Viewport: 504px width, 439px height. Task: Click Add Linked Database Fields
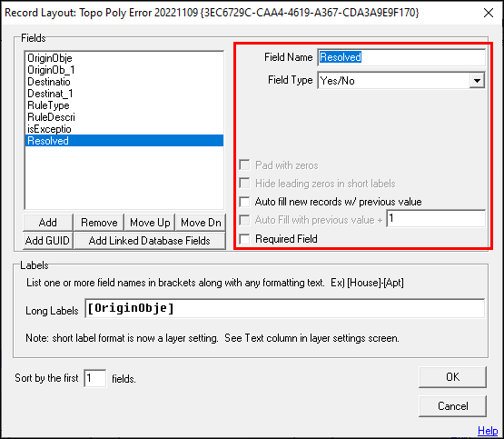150,241
